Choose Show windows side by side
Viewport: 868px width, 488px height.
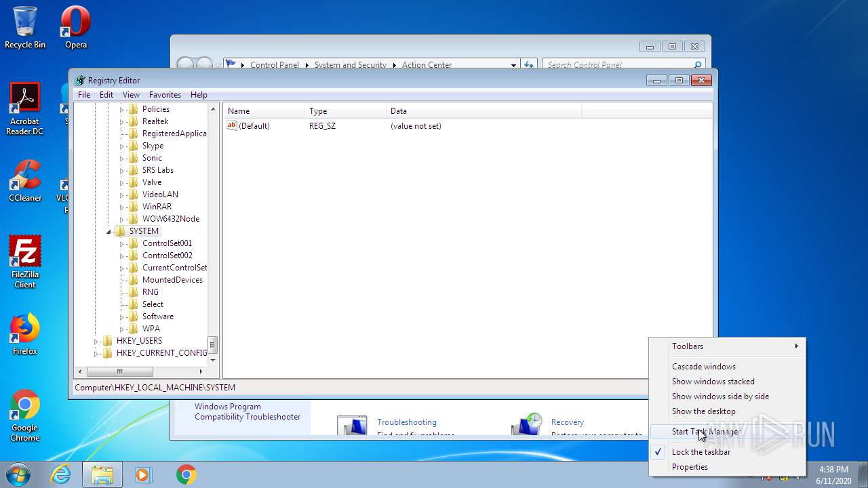728,396
